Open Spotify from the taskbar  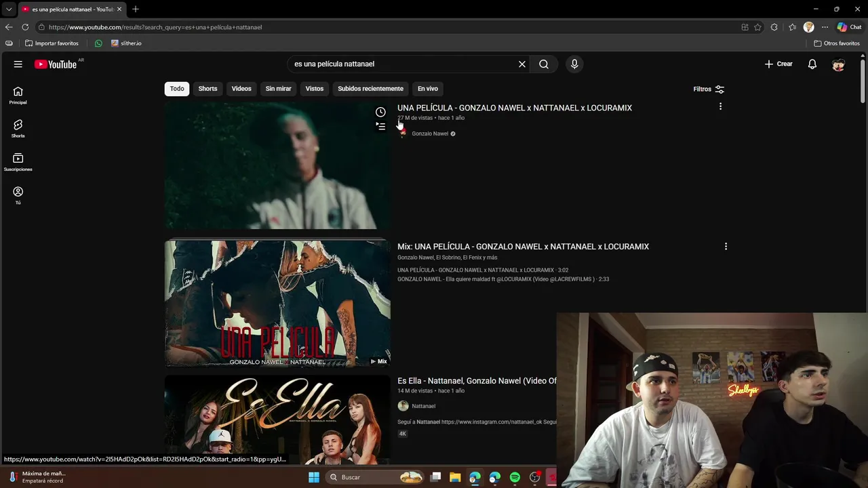click(515, 477)
